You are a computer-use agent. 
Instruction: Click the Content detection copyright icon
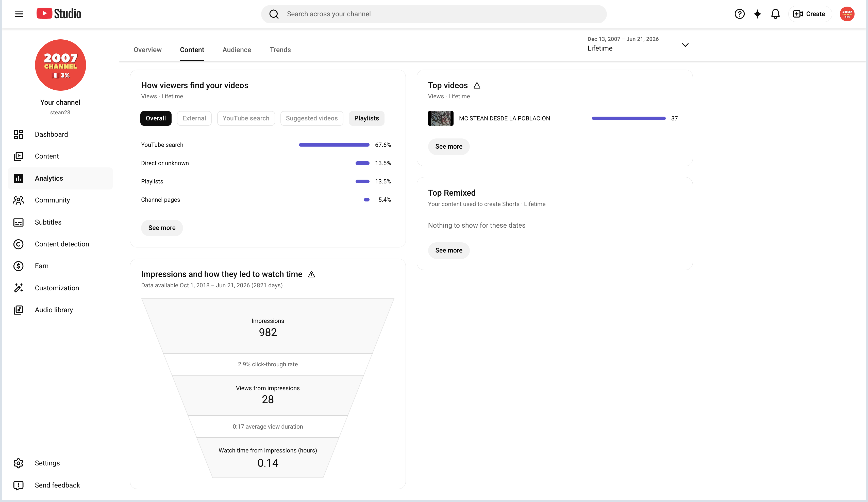[18, 244]
